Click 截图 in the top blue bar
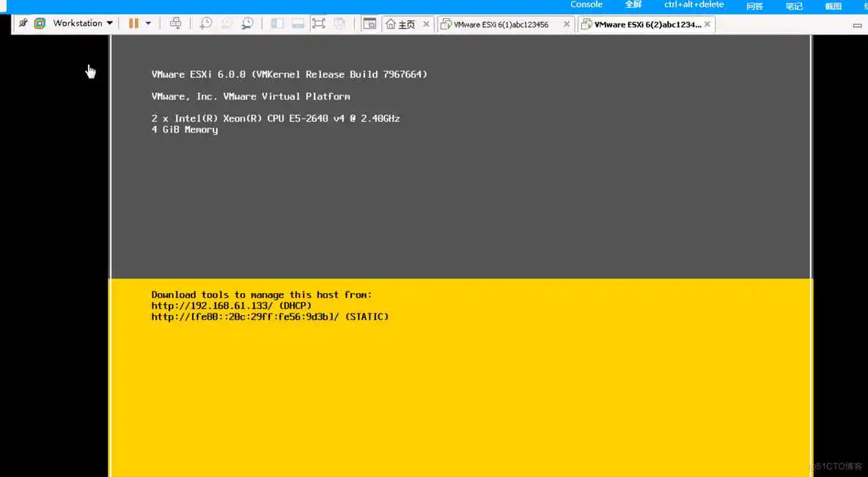This screenshot has height=477, width=868. pyautogui.click(x=833, y=6)
